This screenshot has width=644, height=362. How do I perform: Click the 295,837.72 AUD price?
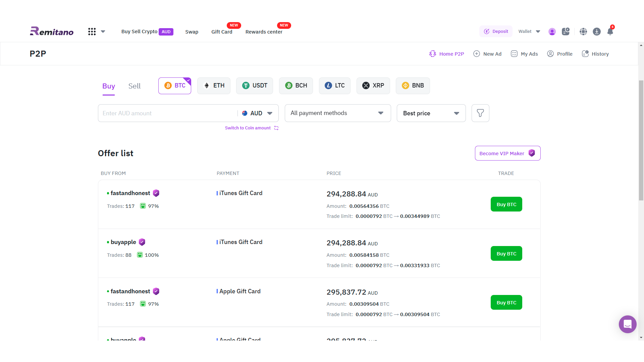(352, 292)
